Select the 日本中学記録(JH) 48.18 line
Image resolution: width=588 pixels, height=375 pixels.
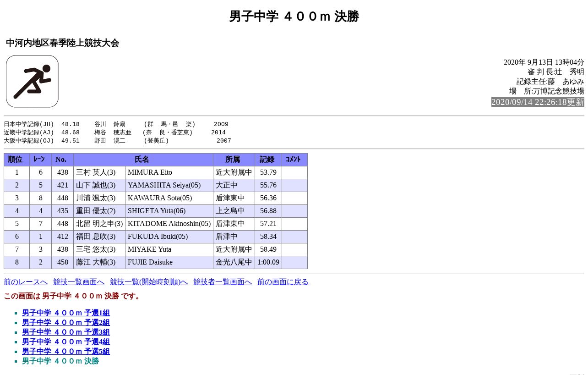116,124
